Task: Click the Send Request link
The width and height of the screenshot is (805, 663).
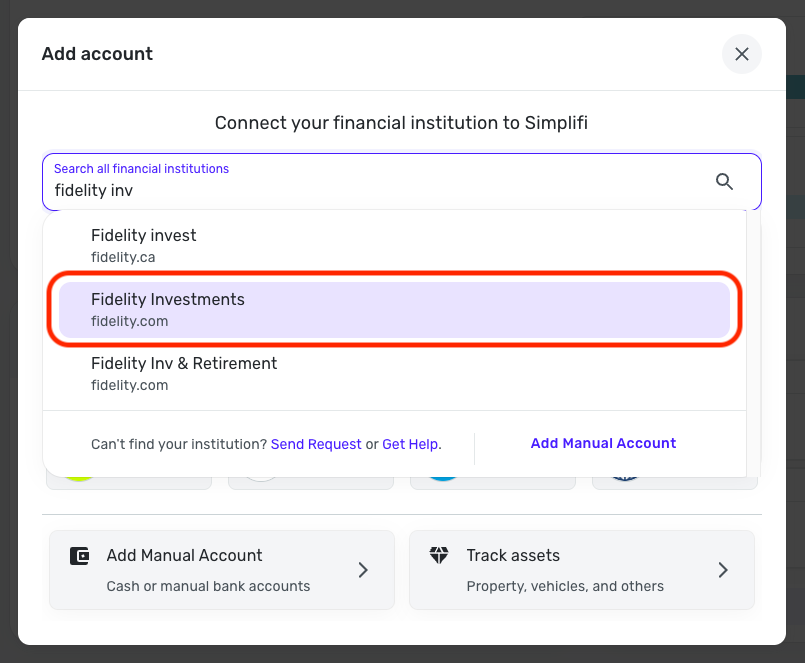Action: tap(316, 444)
